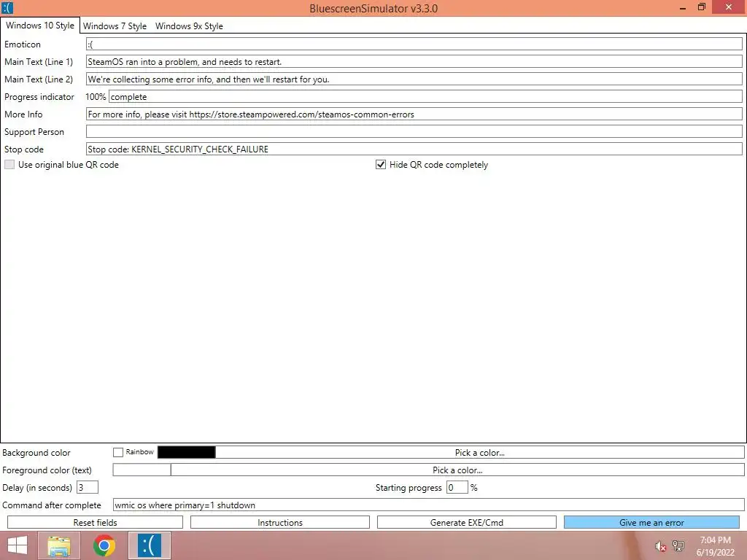747x560 pixels.
Task: Click the Main Text (Line 2) field
Action: [414, 79]
